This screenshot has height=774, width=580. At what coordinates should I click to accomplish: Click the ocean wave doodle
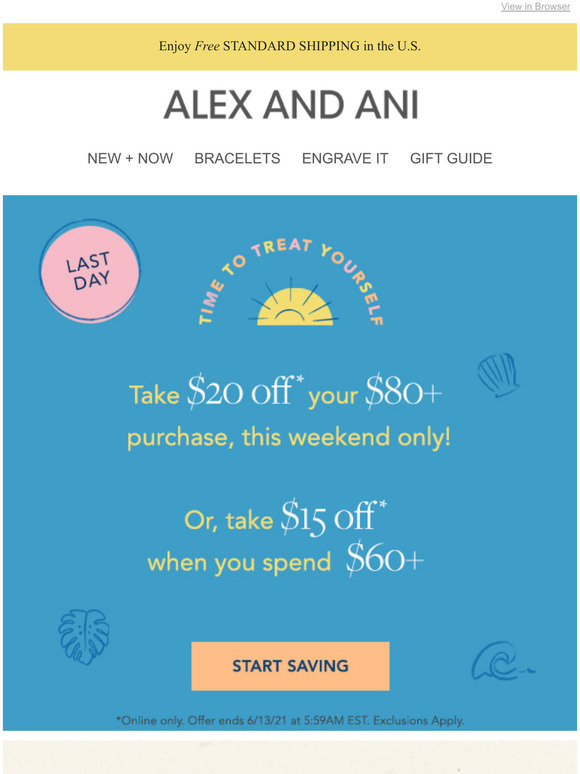tap(503, 661)
